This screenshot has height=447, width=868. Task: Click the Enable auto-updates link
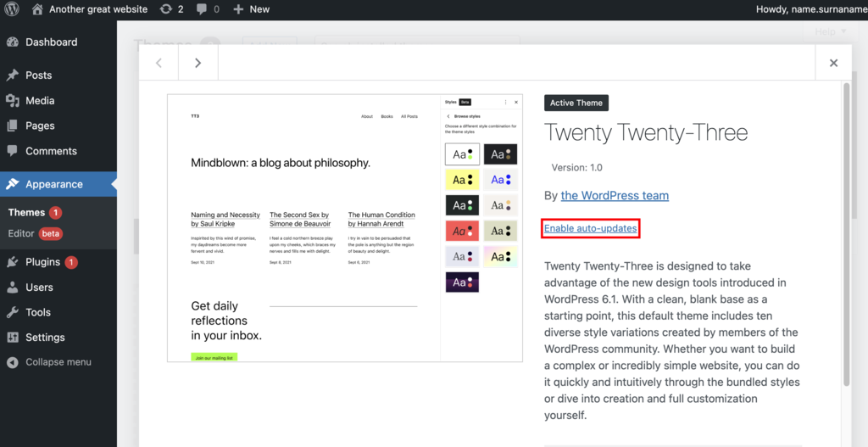[590, 228]
